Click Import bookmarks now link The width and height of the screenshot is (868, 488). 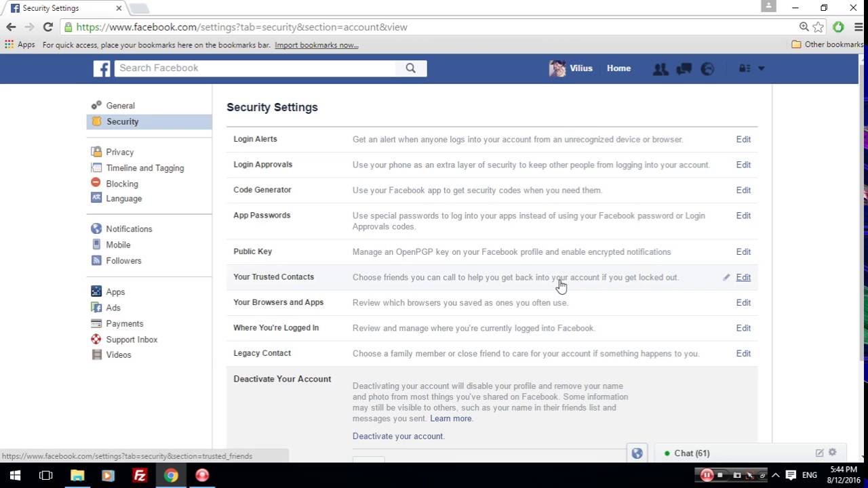[317, 45]
